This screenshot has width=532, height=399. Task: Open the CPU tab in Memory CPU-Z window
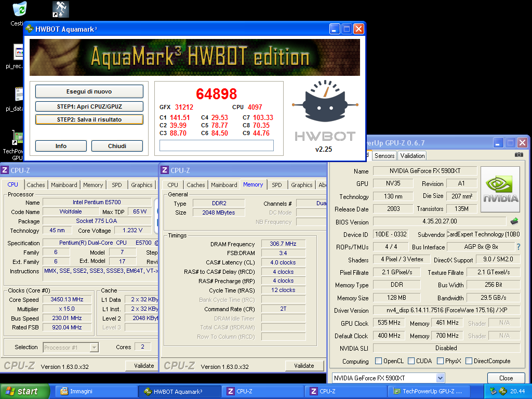172,185
